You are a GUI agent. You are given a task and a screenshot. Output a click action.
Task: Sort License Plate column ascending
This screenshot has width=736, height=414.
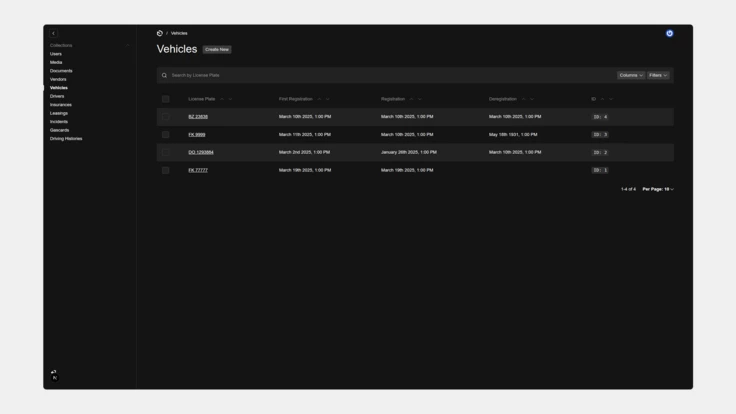(222, 99)
